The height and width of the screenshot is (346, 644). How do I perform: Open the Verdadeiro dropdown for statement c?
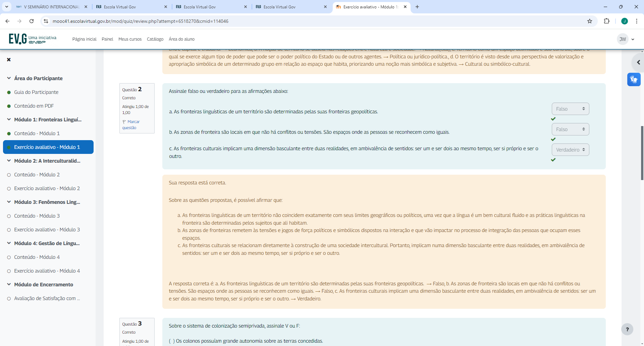[570, 150]
